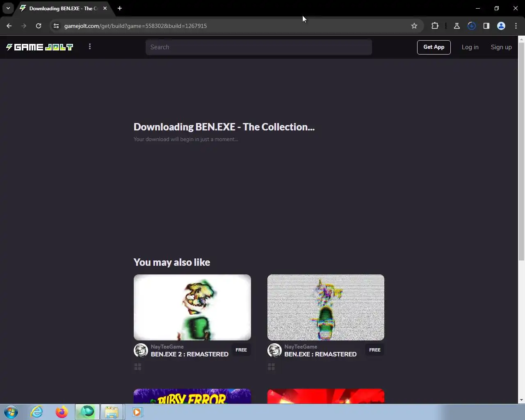The width and height of the screenshot is (525, 420).
Task: Open the Windows Start button
Action: pyautogui.click(x=11, y=412)
